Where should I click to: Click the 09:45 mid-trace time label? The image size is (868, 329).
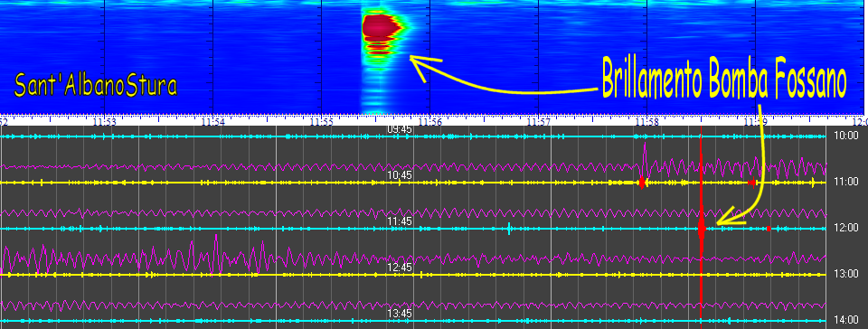tap(399, 129)
